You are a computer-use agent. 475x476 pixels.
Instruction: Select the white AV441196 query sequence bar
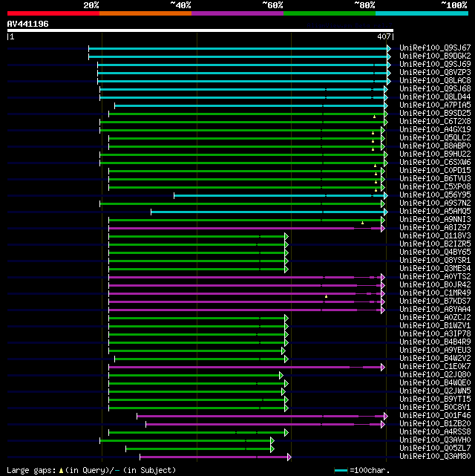point(200,30)
